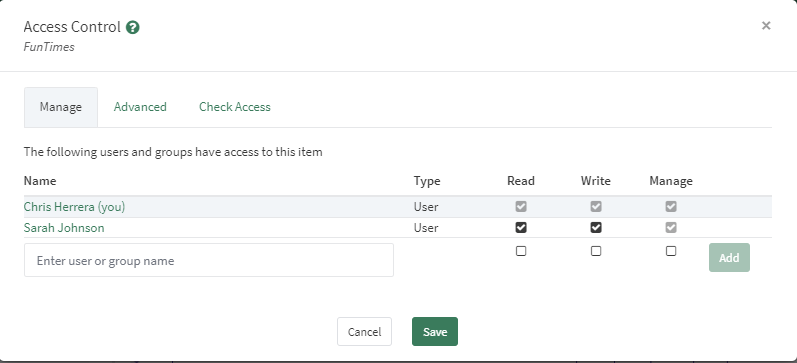Image resolution: width=797 pixels, height=363 pixels.
Task: Click Chris Herrera's Read checkbox
Action: 521,206
